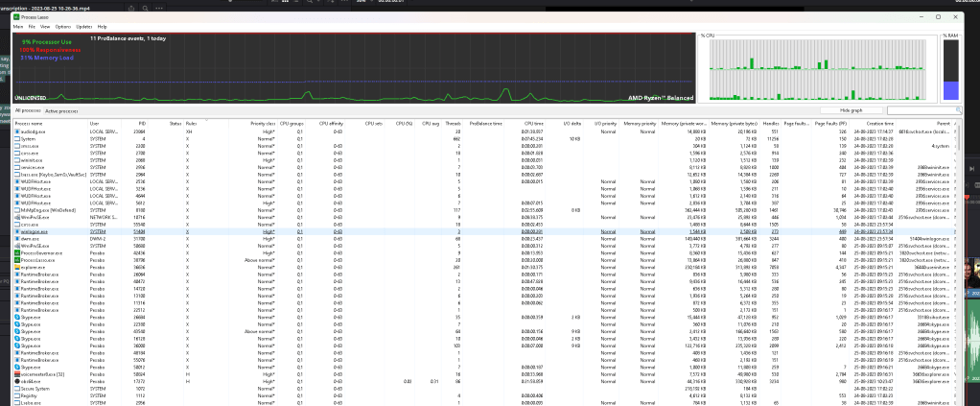Open the File menu
The image size is (980, 406).
(32, 27)
